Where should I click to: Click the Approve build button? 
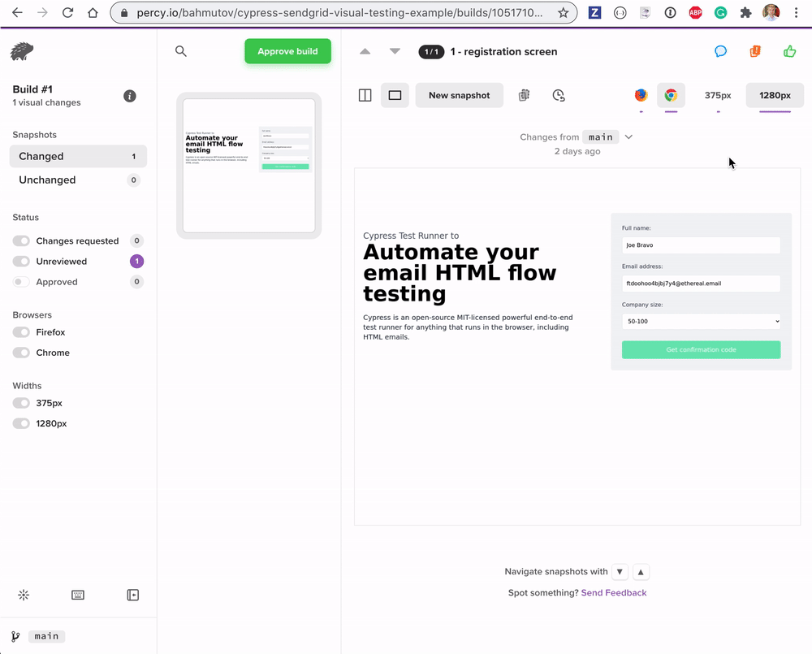288,51
